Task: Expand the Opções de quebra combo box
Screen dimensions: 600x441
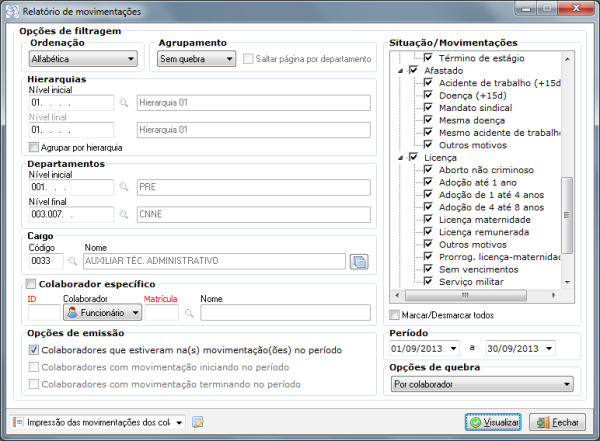Action: point(481,383)
